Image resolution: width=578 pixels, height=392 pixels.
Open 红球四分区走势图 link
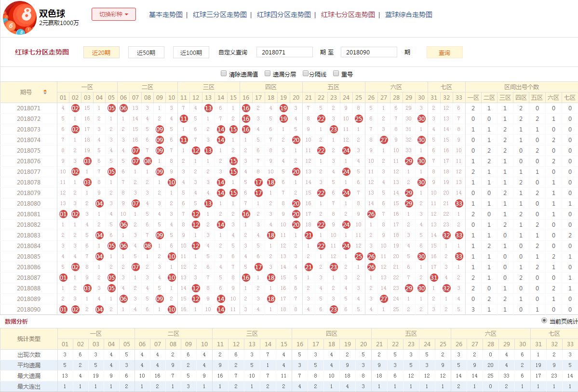click(x=284, y=15)
